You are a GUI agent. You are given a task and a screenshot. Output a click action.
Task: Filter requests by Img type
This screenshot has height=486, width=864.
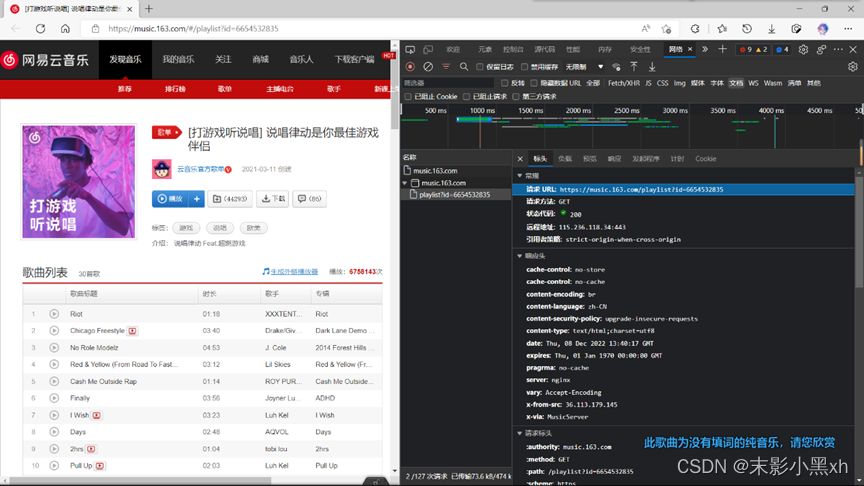[679, 83]
